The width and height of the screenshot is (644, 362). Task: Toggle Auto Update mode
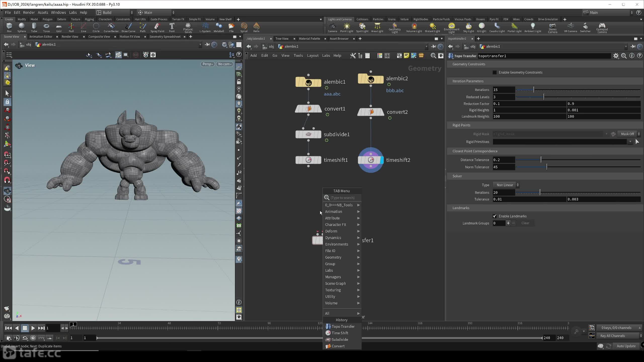[626, 346]
